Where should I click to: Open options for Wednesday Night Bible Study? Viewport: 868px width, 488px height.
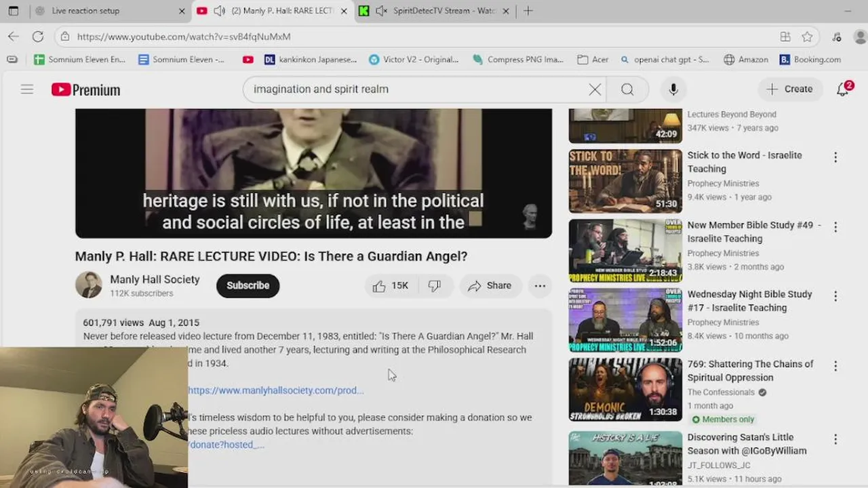coord(835,296)
